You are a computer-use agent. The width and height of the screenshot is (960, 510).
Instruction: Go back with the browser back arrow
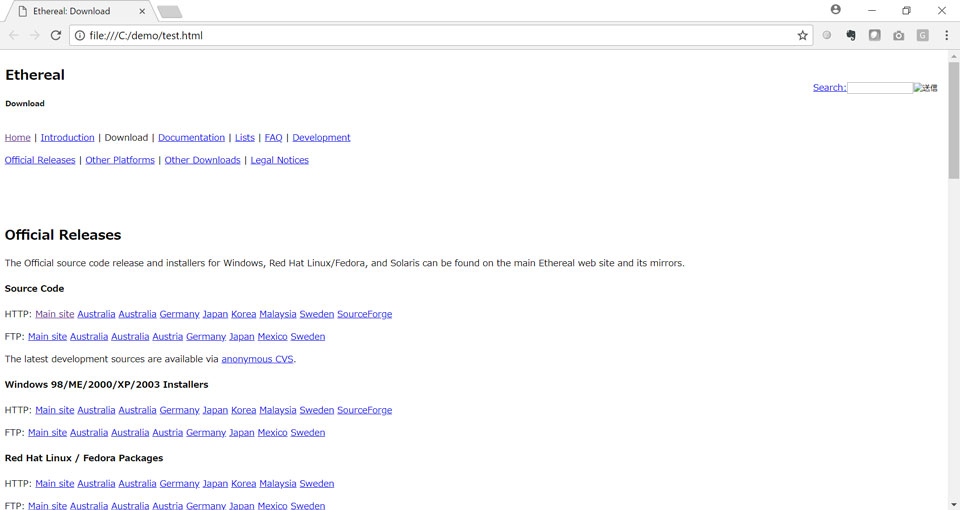tap(13, 36)
